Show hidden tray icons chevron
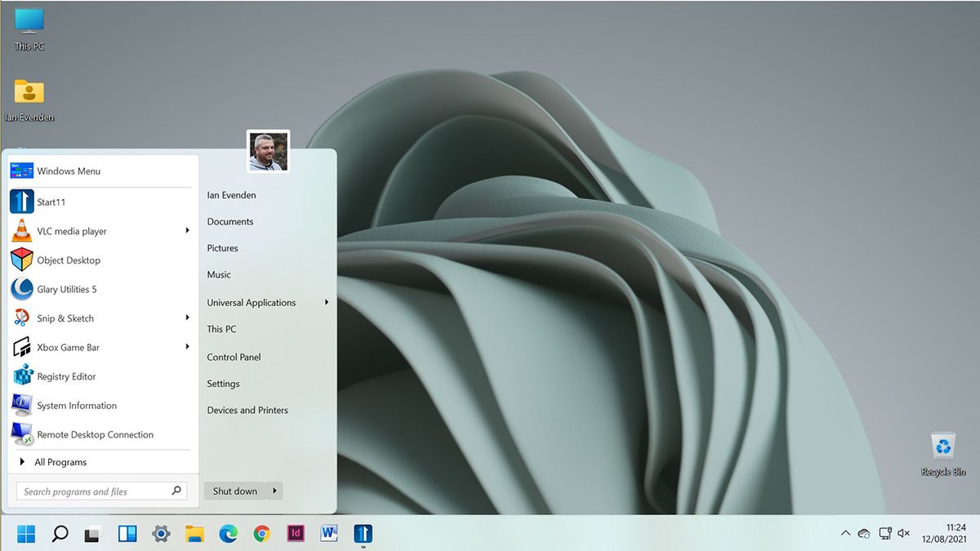The image size is (980, 551). [845, 533]
